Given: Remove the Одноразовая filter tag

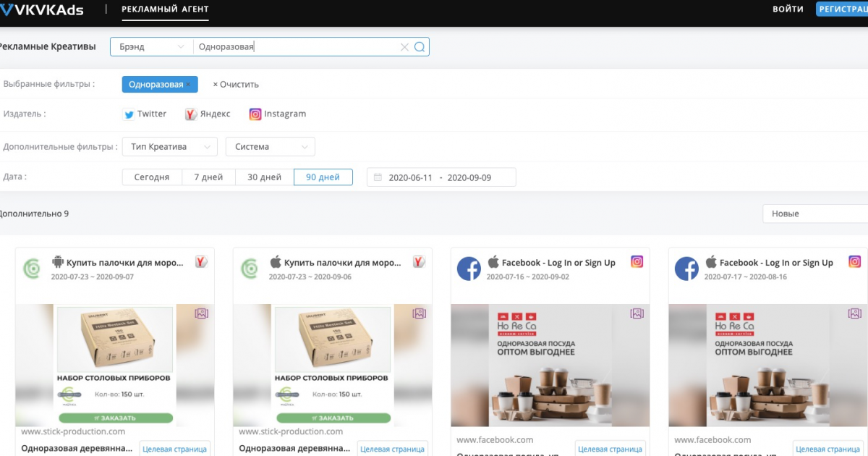Looking at the screenshot, I should click(188, 85).
